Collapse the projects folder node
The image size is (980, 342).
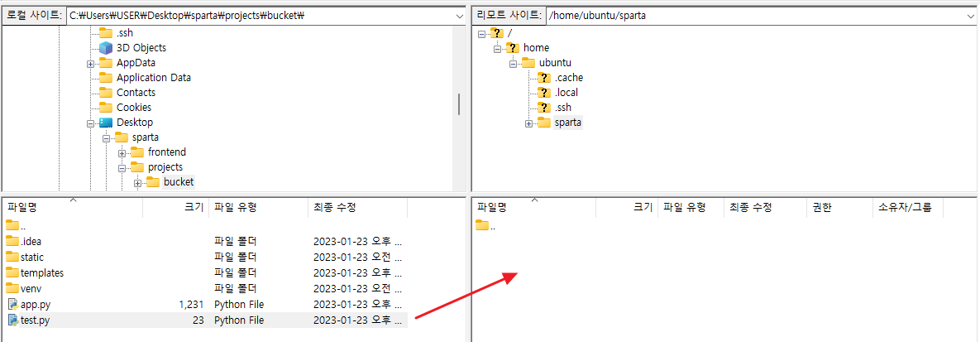coord(122,168)
